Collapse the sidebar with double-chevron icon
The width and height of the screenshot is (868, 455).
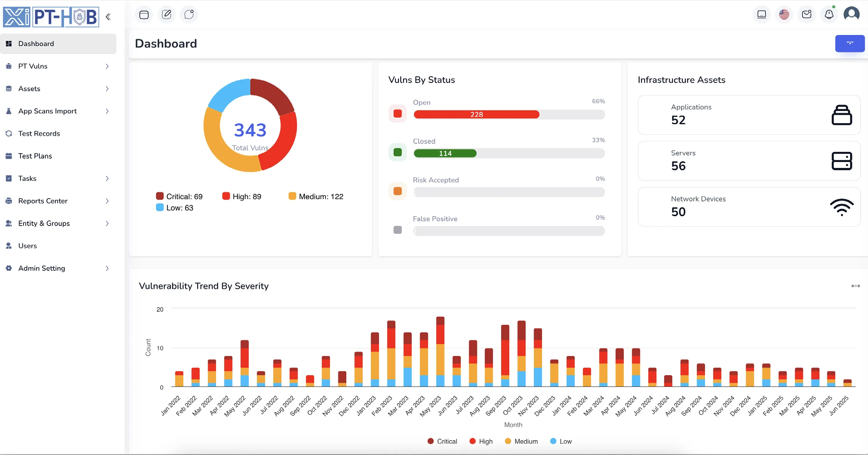[108, 17]
